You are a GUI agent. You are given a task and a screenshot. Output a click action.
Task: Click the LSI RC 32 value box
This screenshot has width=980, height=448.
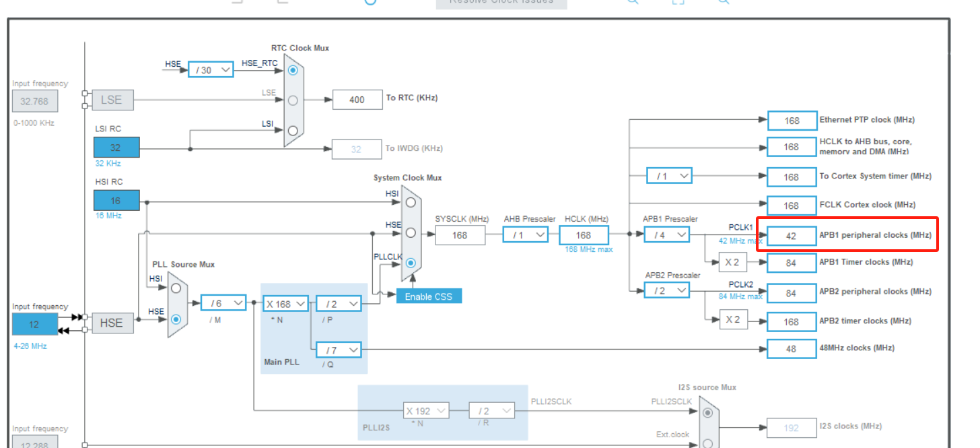click(x=116, y=148)
